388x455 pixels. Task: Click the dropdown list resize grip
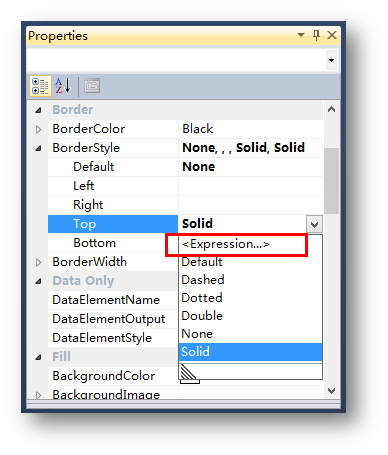click(x=188, y=372)
